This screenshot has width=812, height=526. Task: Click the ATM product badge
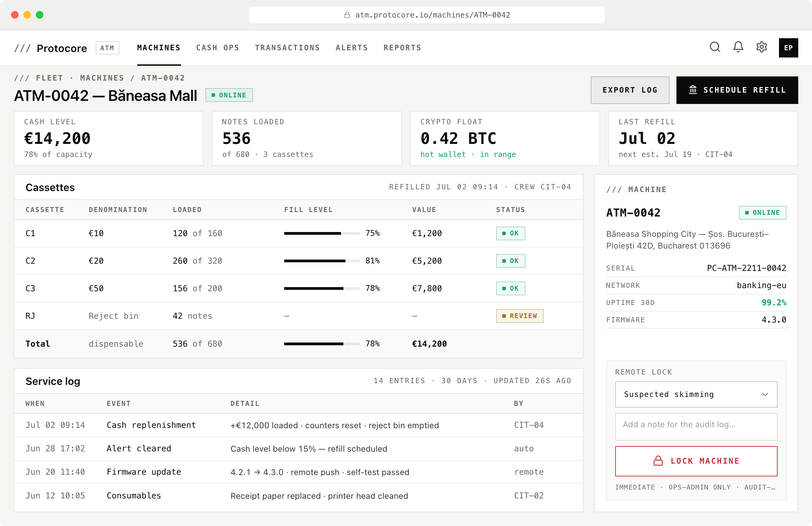[107, 48]
